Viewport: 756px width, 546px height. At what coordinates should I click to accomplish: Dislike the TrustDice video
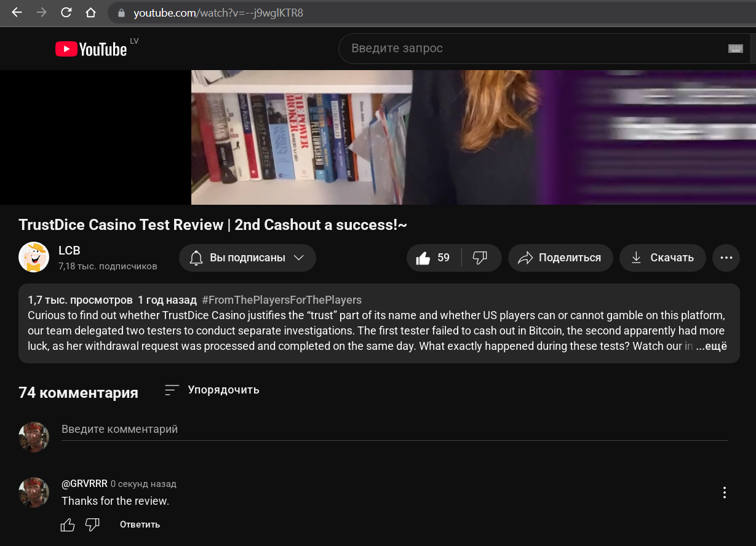click(x=480, y=258)
